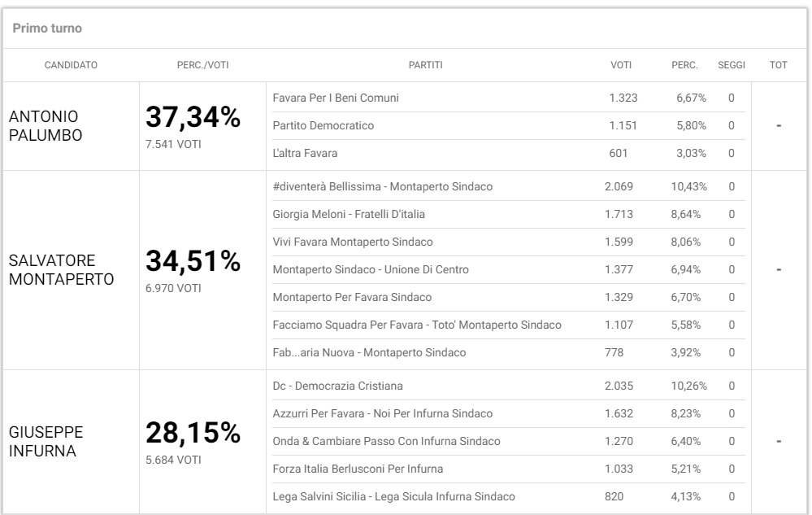The image size is (812, 515).
Task: Select Fab...aria Nuova - Montaperto Sindaco row
Action: (x=509, y=352)
